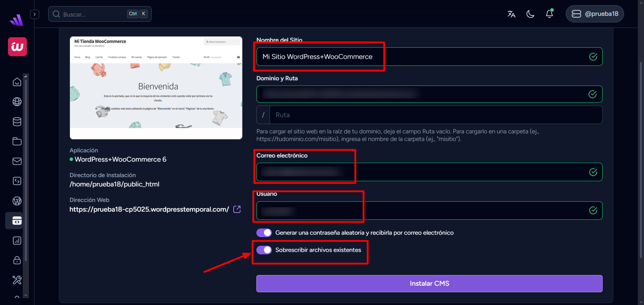Screen dimensions: 644x305
Task: Open the @prueba18 account menu
Action: [595, 14]
